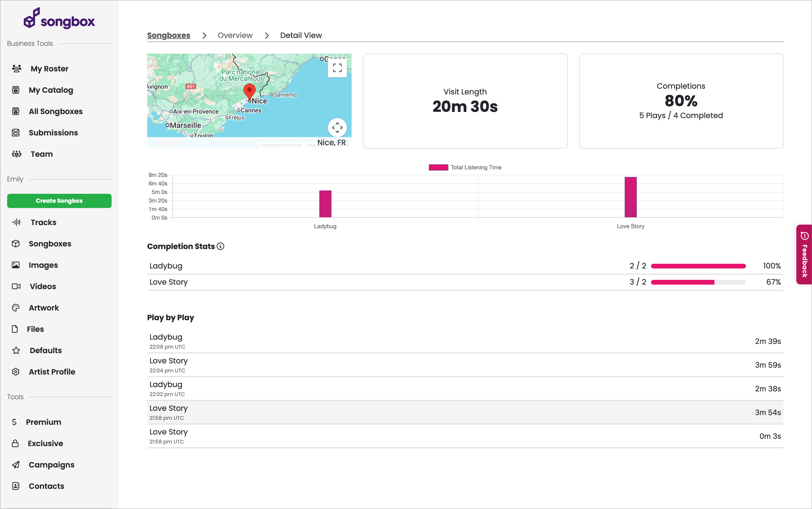Open the Feedback side tab

point(804,254)
